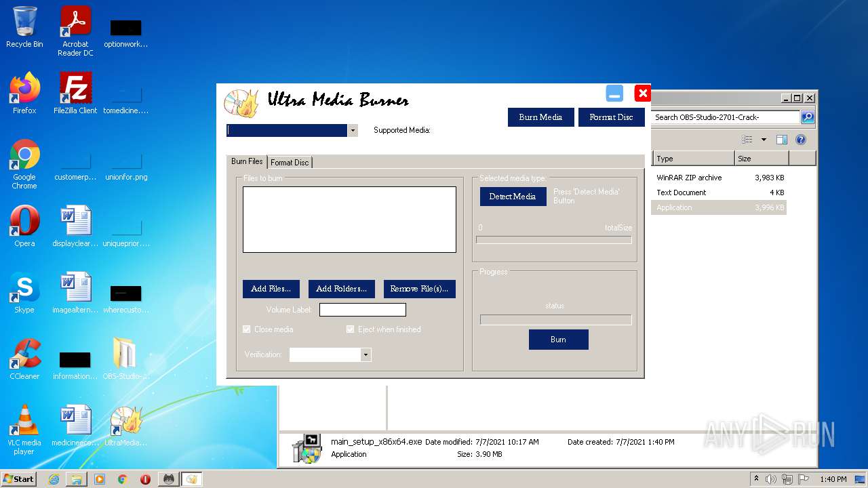Open the drive selection dropdown
The width and height of the screenshot is (868, 488).
[353, 130]
